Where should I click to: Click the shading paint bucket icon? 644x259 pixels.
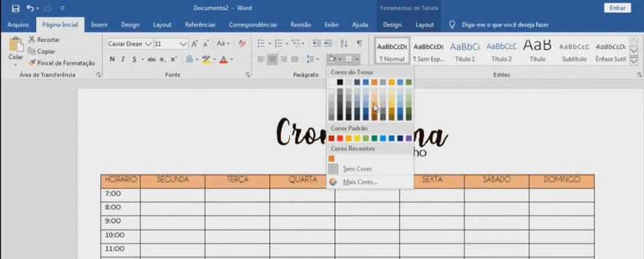click(x=332, y=59)
